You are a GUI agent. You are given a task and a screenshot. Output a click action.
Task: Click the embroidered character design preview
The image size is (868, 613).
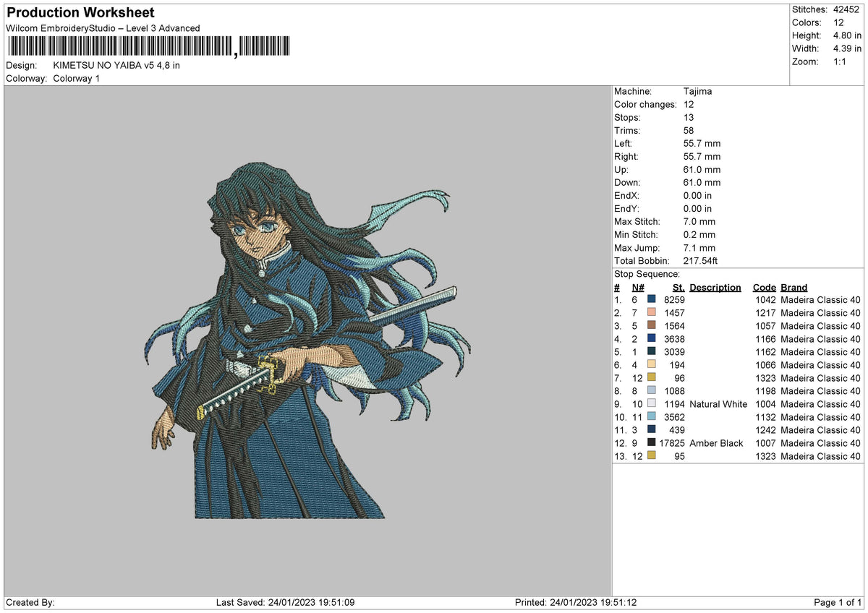tap(307, 340)
